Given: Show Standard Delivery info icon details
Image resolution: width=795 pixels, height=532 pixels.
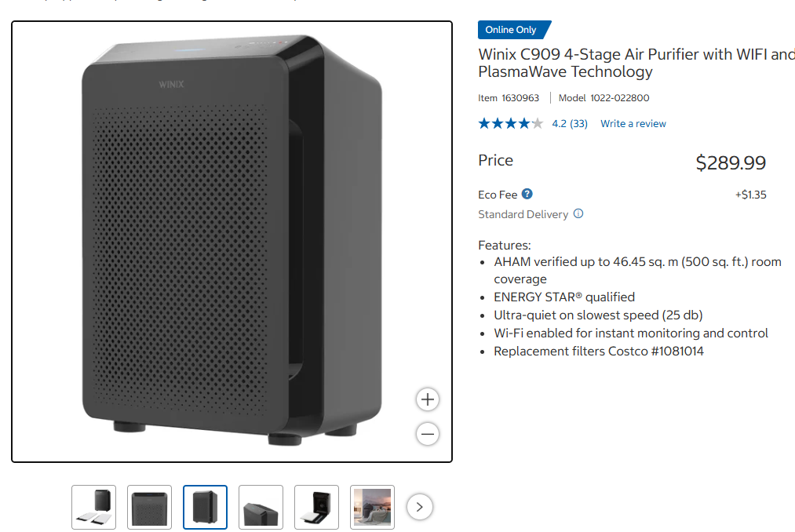Looking at the screenshot, I should pyautogui.click(x=578, y=213).
